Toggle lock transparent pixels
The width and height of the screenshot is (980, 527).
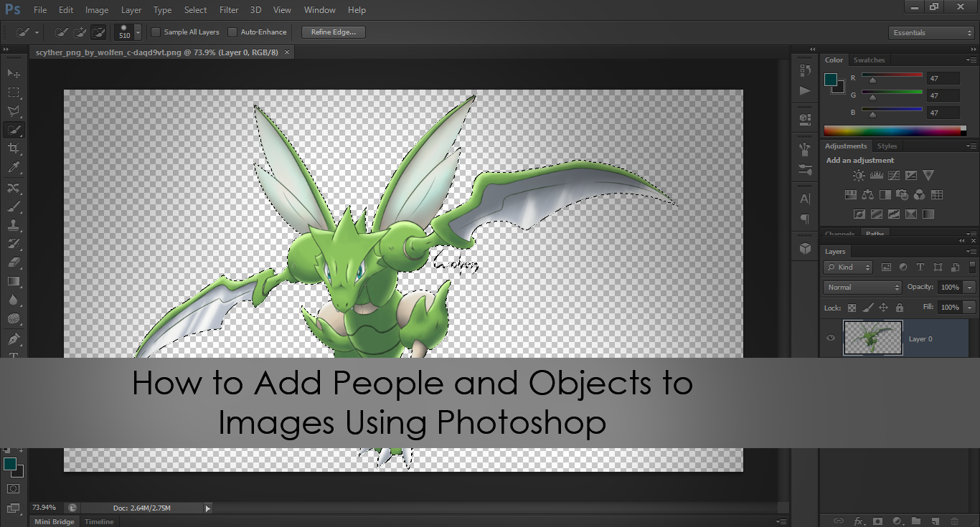point(852,308)
